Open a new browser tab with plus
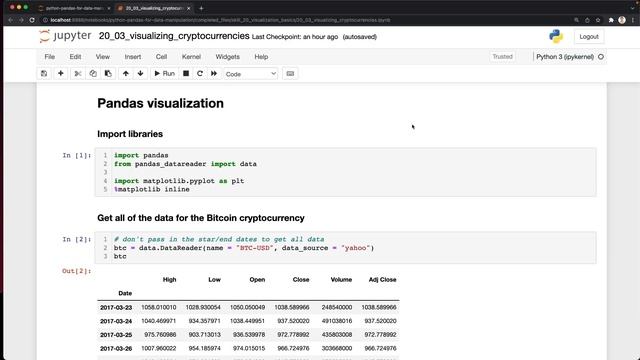 click(201, 8)
